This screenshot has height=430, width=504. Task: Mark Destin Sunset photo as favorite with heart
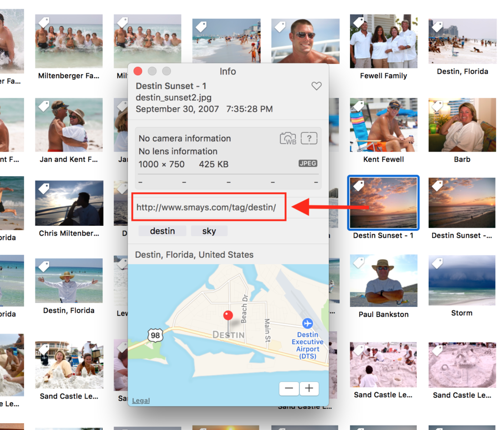tap(316, 86)
